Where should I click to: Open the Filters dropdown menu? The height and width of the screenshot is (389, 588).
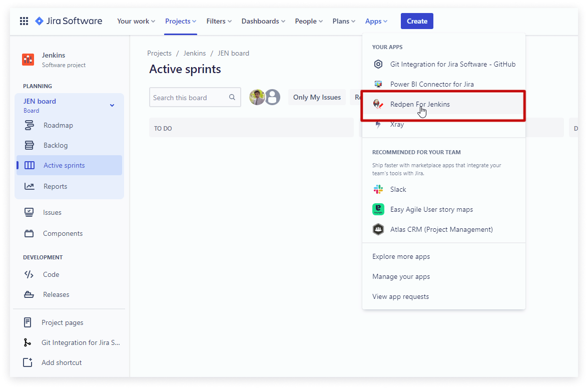pos(219,22)
